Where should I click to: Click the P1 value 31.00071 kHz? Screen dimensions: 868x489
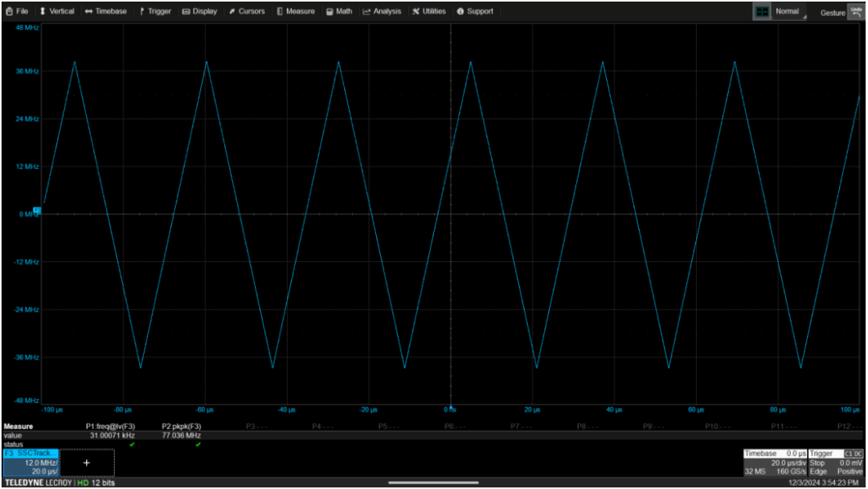click(113, 436)
